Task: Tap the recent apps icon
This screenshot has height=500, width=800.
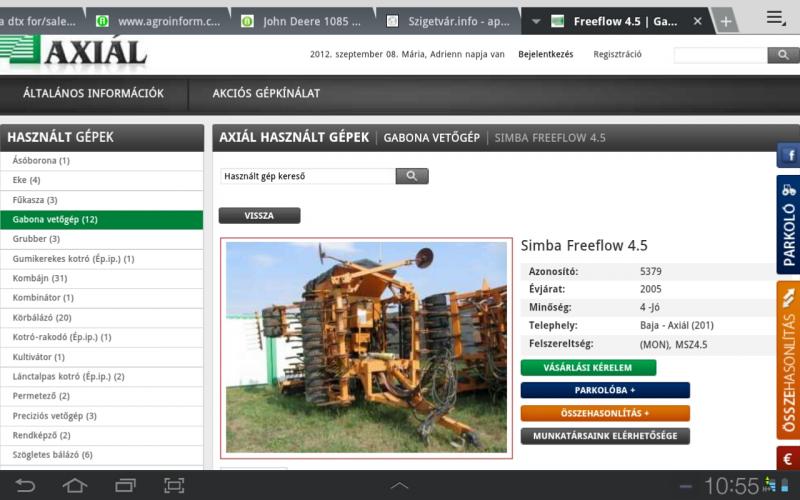Action: [125, 485]
